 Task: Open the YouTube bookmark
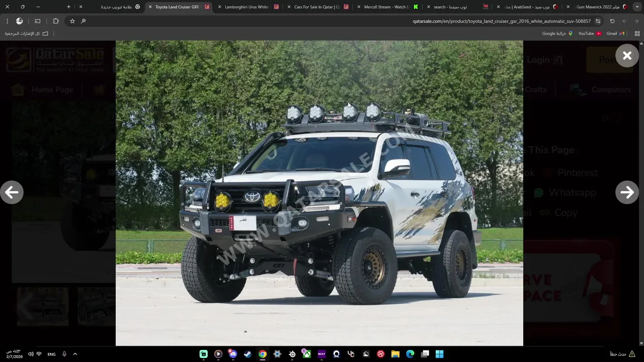tap(590, 34)
